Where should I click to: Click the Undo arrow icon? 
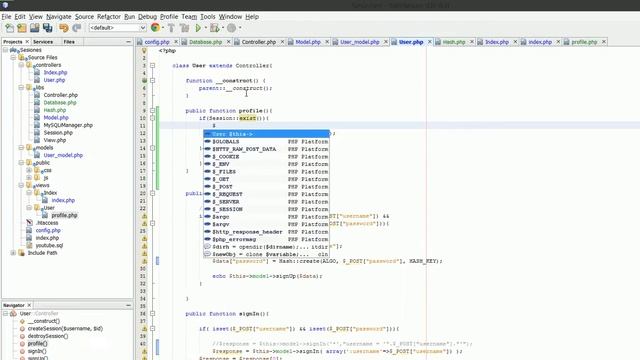(64, 28)
